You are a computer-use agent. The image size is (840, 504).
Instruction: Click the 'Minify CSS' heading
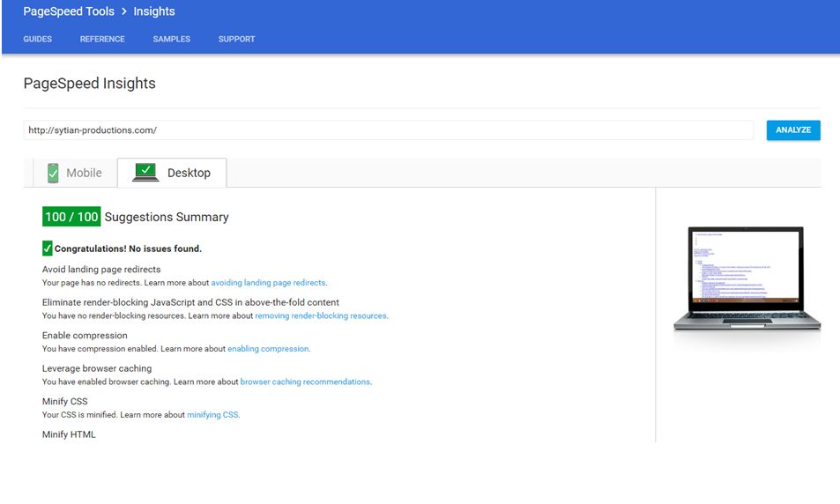point(65,402)
